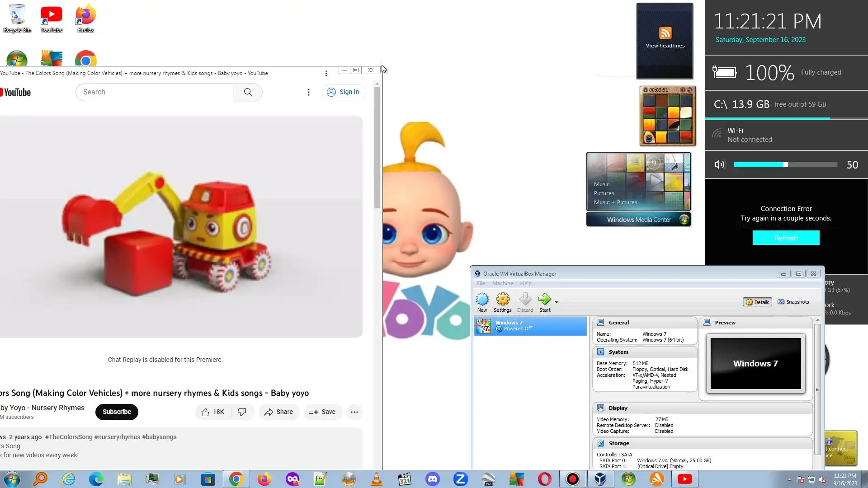This screenshot has width=868, height=488.
Task: Toggle the Details view button
Action: point(757,302)
